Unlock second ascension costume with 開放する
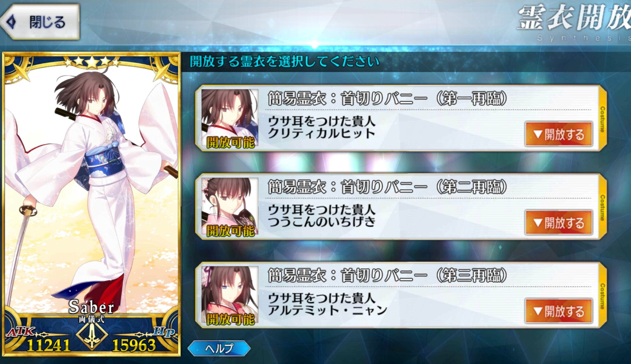 click(x=559, y=223)
